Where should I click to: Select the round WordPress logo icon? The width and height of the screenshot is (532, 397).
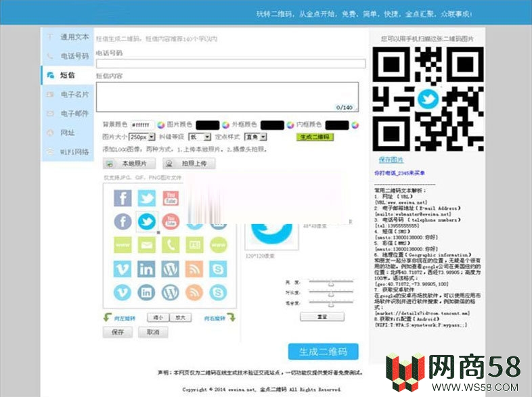[171, 292]
